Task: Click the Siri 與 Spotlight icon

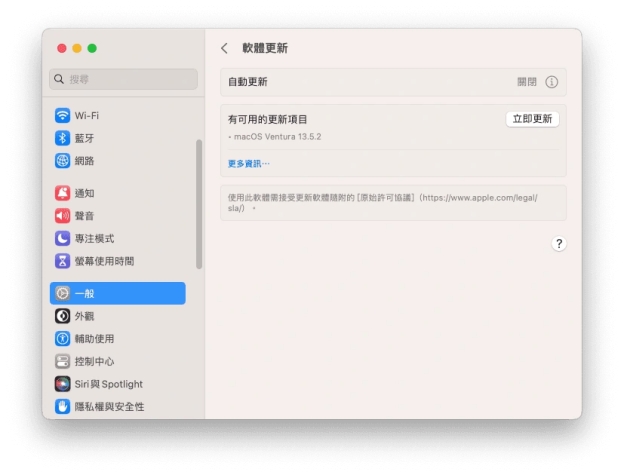Action: (62, 384)
